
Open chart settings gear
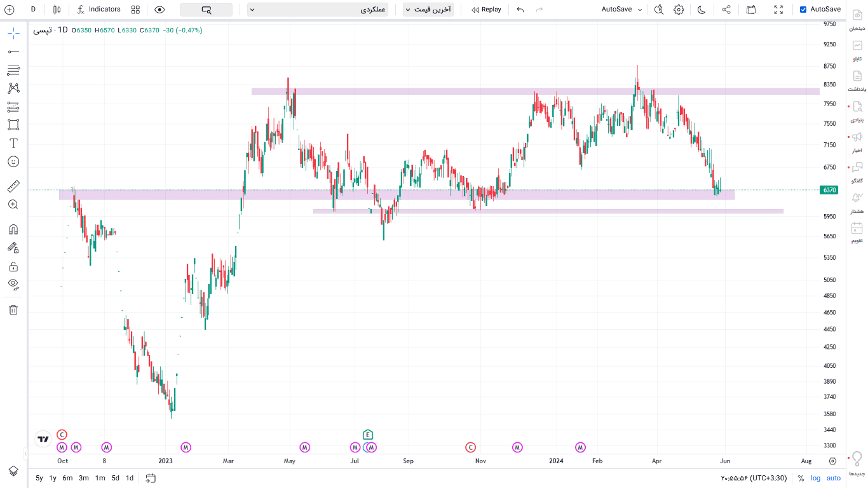pyautogui.click(x=679, y=10)
